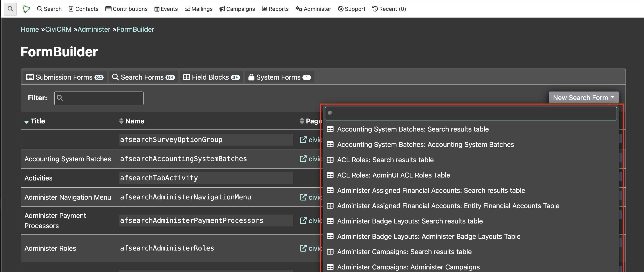Open the Events menu
Viewport: 644px width, 272px height.
[166, 9]
